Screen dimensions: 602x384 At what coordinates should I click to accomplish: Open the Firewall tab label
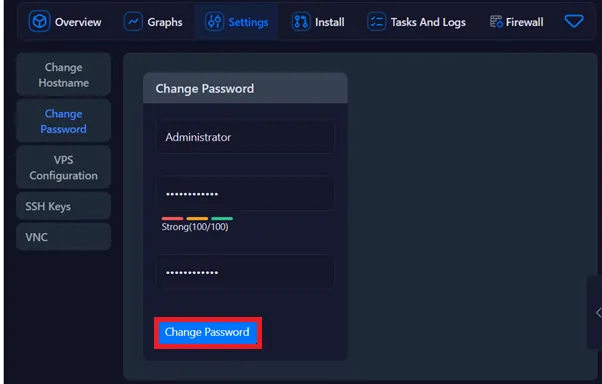pos(524,22)
